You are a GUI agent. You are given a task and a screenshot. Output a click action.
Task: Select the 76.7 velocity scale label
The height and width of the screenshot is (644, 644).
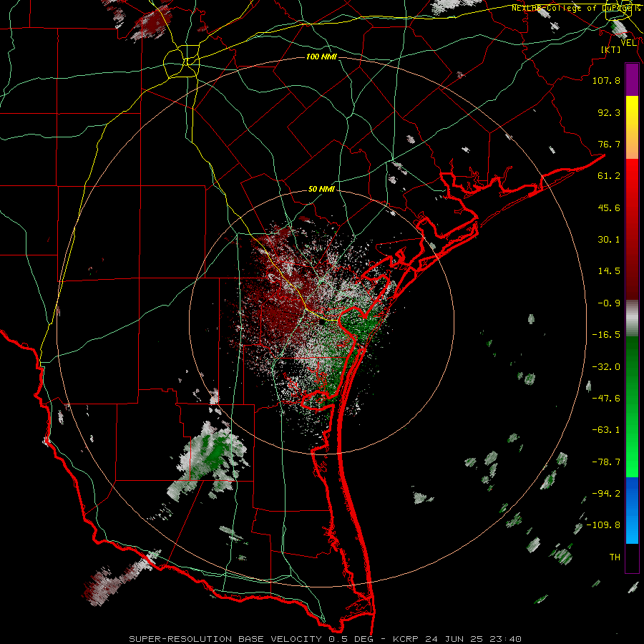(x=609, y=144)
